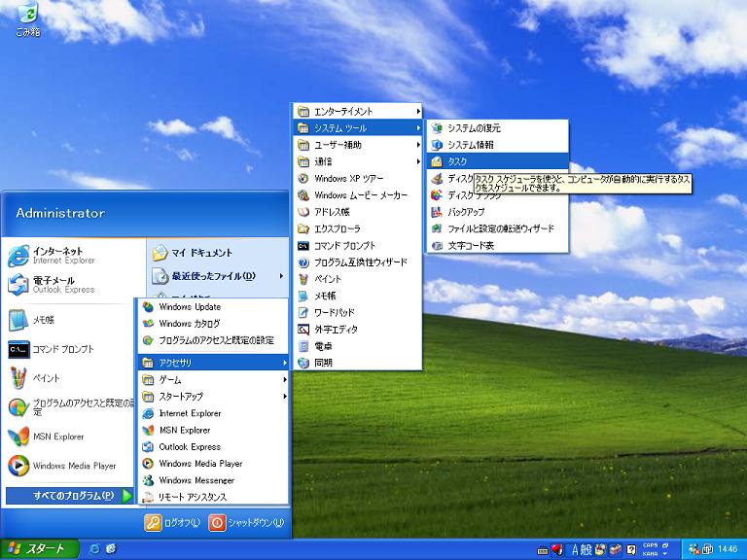The height and width of the screenshot is (560, 747).
Task: Open Internet Explorer in All Programs list
Action: click(213, 413)
